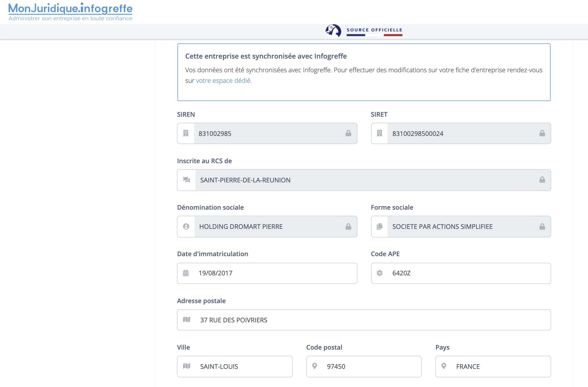588x387 pixels.
Task: Select the SIREN number field 831002985
Action: pos(267,133)
